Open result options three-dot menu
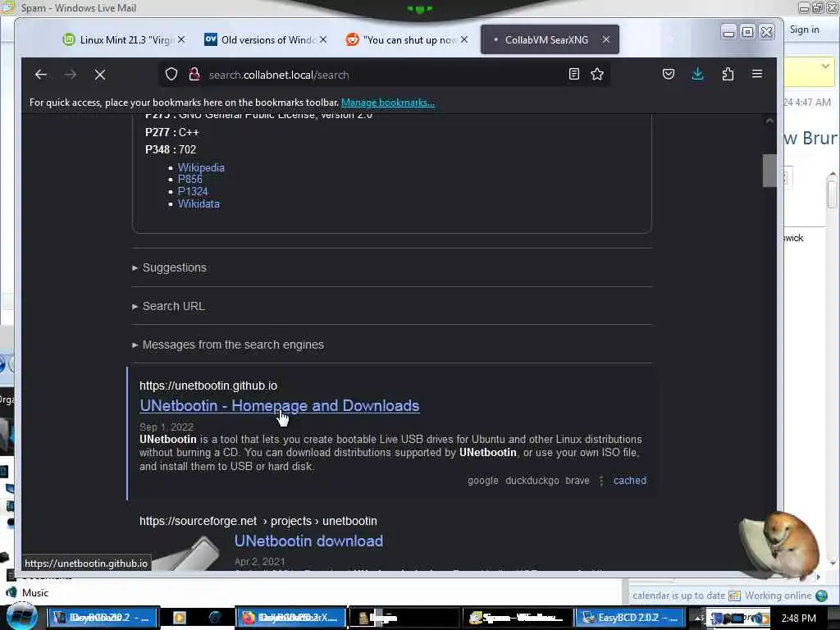This screenshot has width=840, height=630. coord(601,481)
